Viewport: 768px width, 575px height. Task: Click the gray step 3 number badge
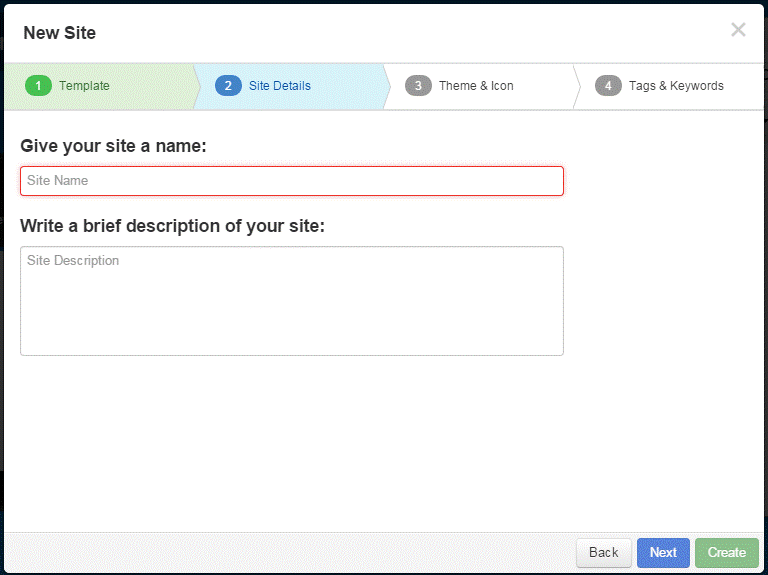418,86
